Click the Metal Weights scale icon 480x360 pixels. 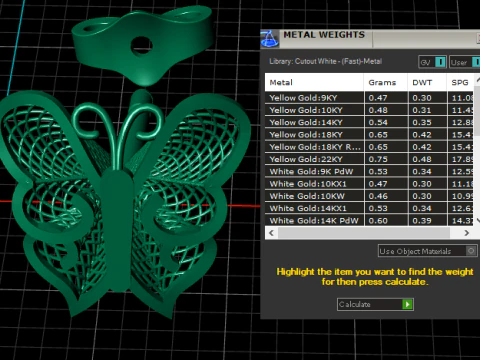pos(269,39)
